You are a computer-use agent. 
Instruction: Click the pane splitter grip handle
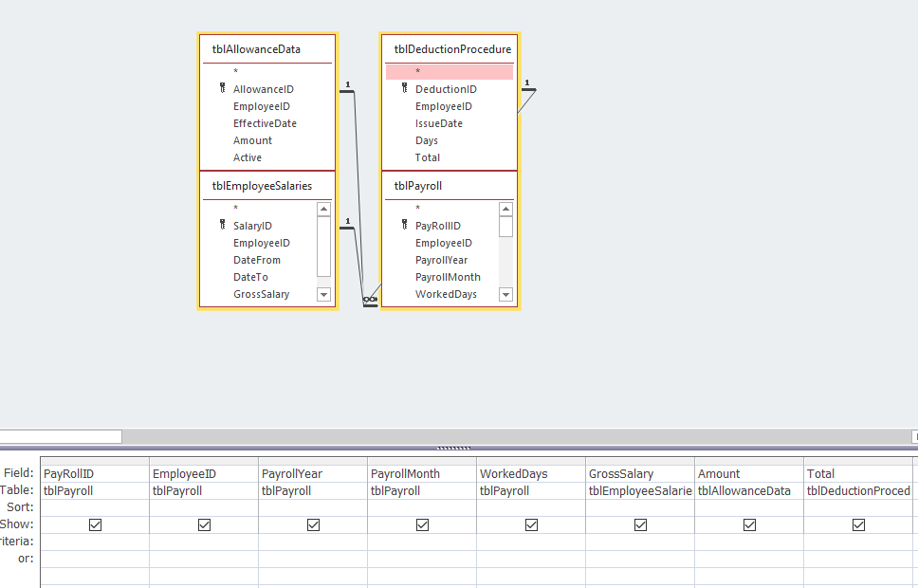(453, 448)
